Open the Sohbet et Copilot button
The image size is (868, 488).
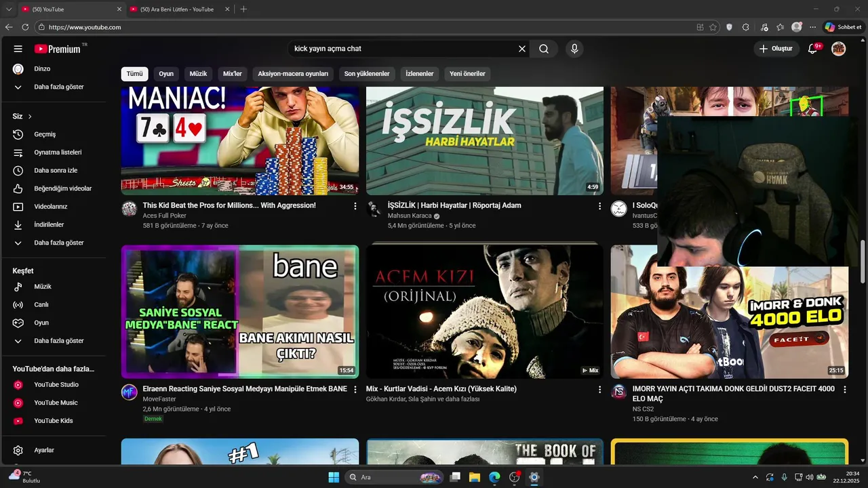[843, 27]
